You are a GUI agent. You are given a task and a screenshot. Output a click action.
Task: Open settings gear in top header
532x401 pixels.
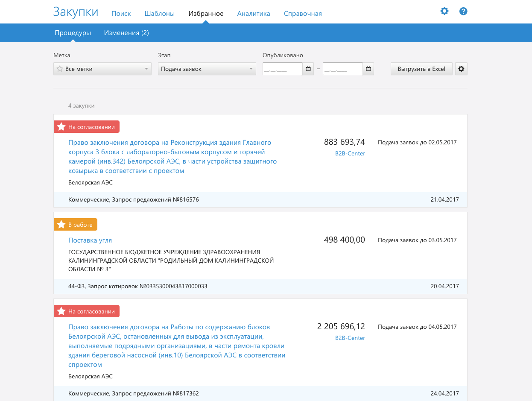[x=444, y=12]
